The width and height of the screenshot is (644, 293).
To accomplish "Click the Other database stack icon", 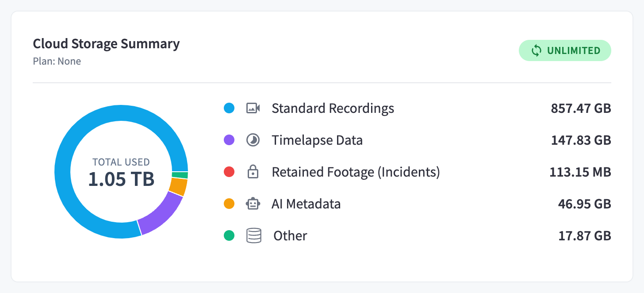I will point(254,235).
